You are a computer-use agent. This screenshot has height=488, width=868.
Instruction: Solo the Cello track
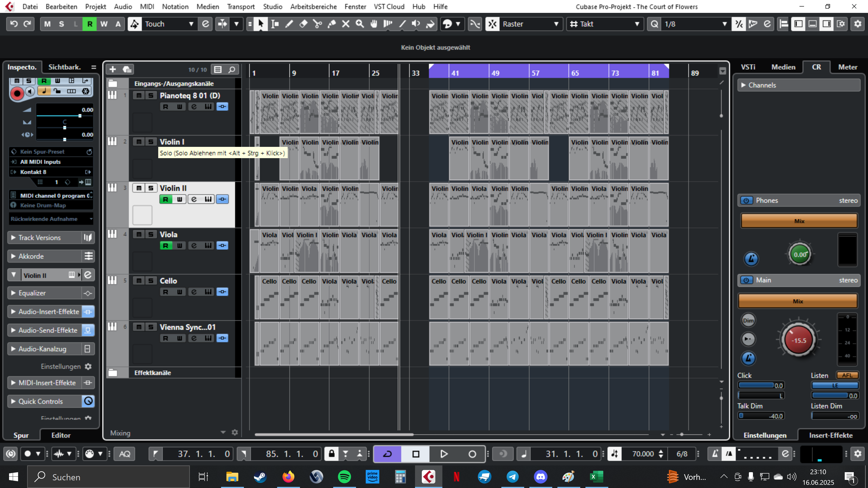click(151, 281)
